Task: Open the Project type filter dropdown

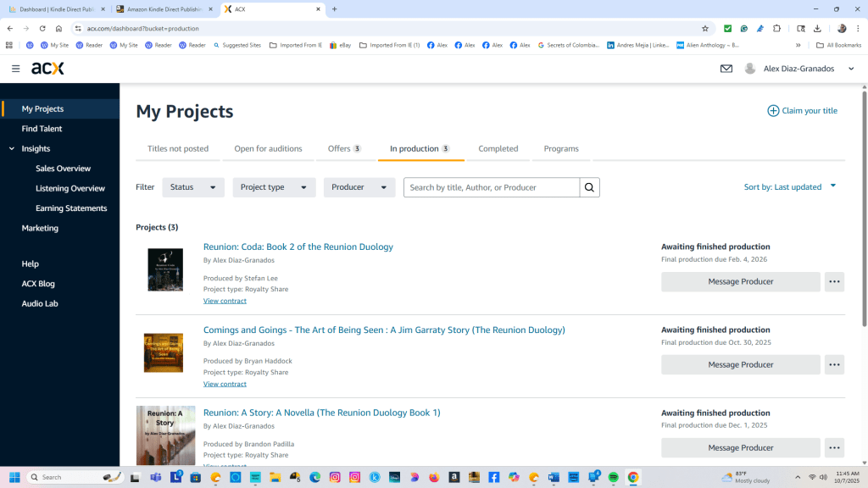Action: click(x=274, y=187)
